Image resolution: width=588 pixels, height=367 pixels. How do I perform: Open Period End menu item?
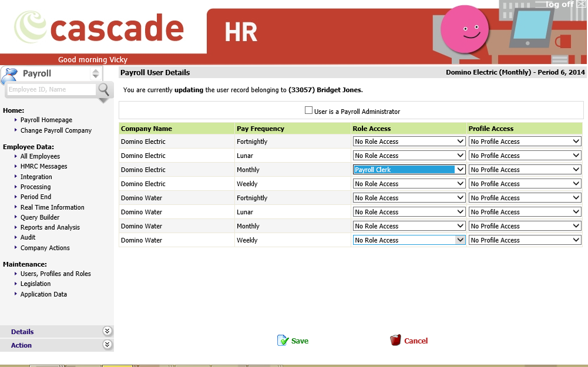(36, 197)
